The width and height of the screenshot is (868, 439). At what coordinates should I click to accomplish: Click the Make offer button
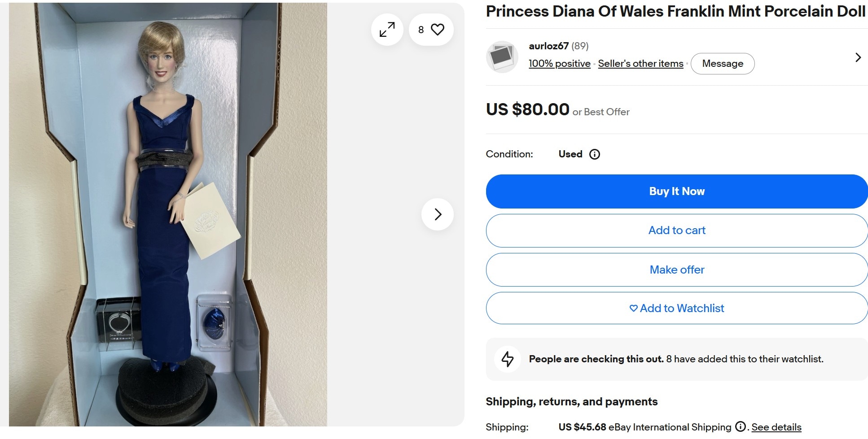(x=677, y=270)
